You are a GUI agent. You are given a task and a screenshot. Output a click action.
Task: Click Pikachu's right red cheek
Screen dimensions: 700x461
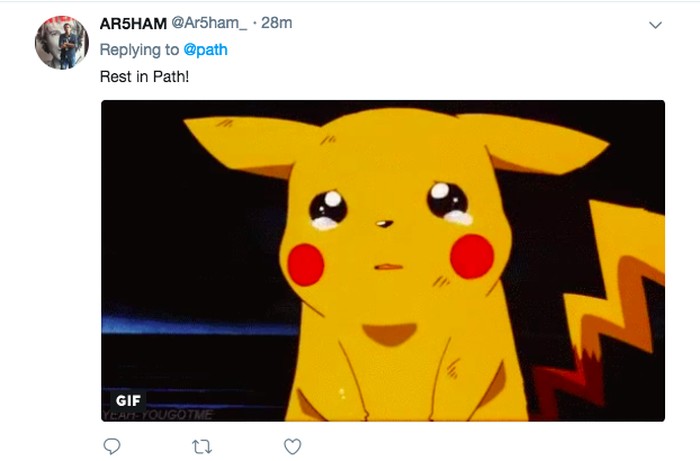pyautogui.click(x=471, y=257)
